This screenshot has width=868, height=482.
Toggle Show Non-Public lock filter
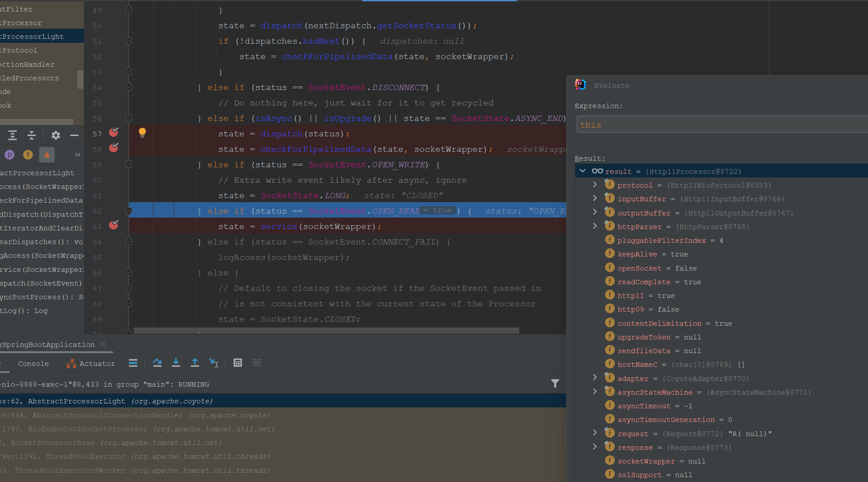47,154
